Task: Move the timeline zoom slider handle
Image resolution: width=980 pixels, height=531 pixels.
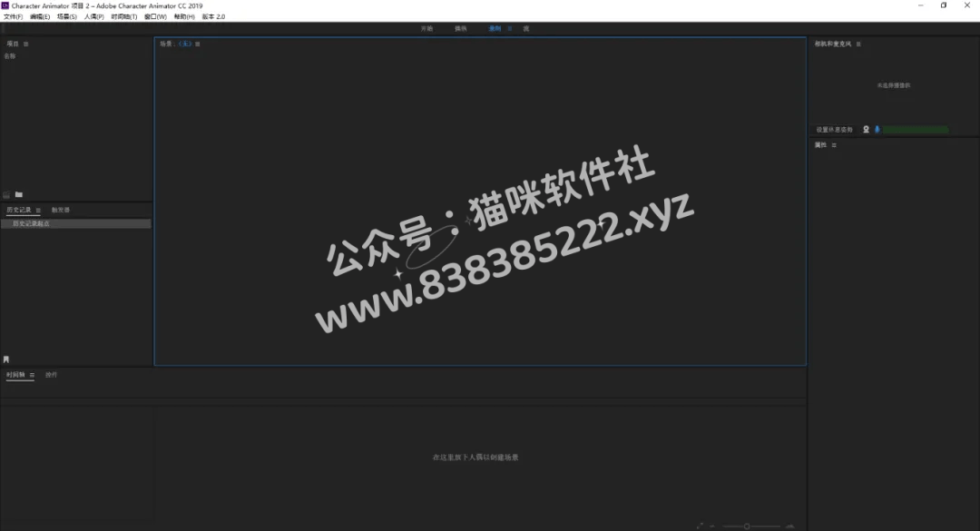Action: [747, 526]
